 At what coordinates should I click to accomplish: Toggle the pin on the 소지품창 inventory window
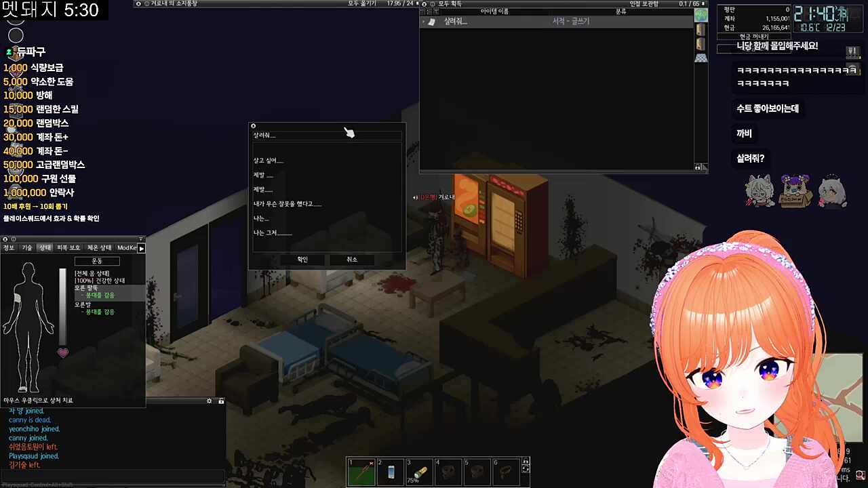416,3
